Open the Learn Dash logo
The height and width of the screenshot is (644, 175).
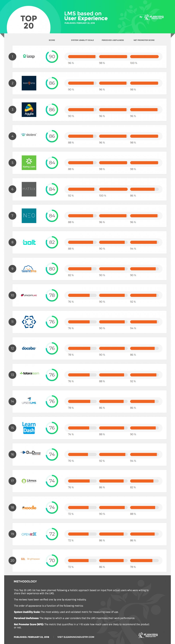[29, 428]
